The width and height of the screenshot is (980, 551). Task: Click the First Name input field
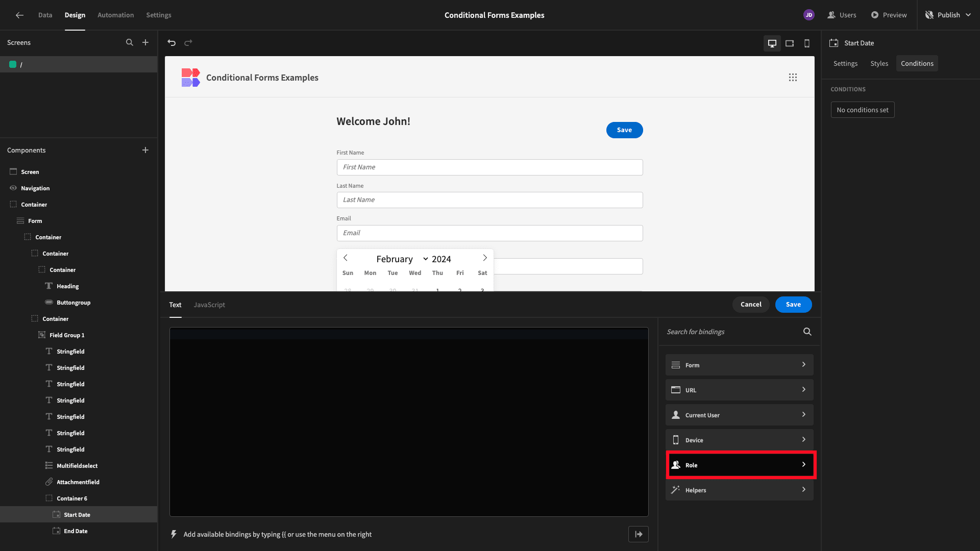point(489,167)
